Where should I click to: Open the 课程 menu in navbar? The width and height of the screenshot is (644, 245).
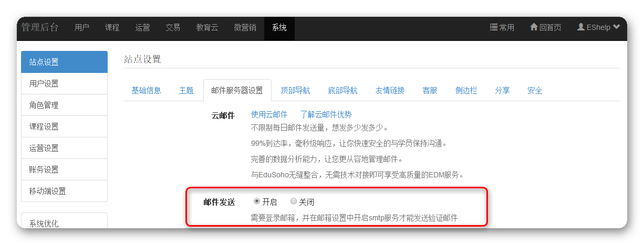click(x=112, y=28)
